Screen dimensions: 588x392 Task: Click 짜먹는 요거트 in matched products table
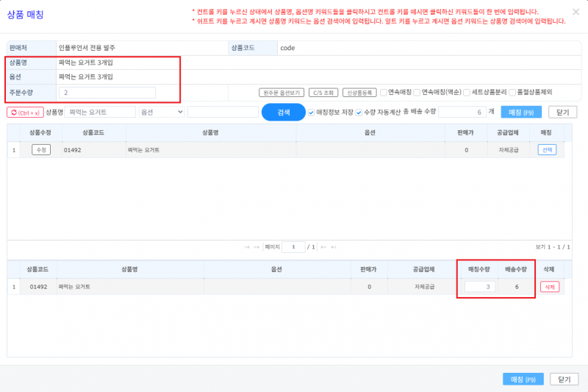tap(74, 287)
